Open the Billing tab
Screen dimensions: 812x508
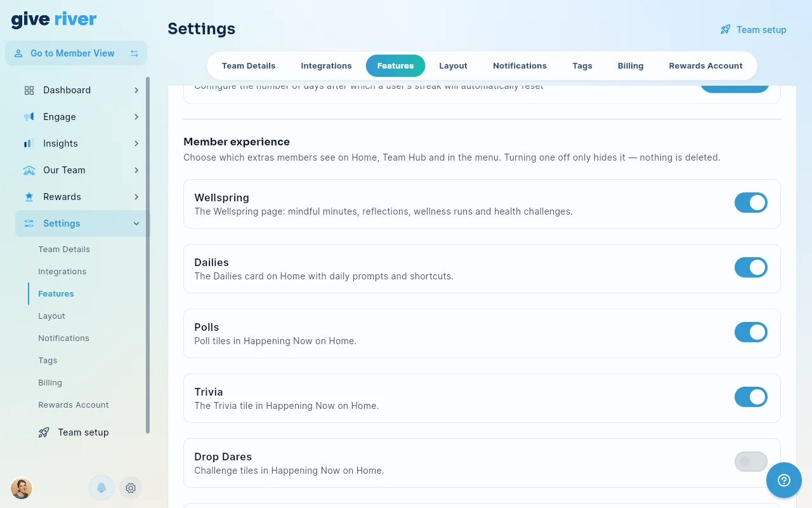(x=631, y=65)
